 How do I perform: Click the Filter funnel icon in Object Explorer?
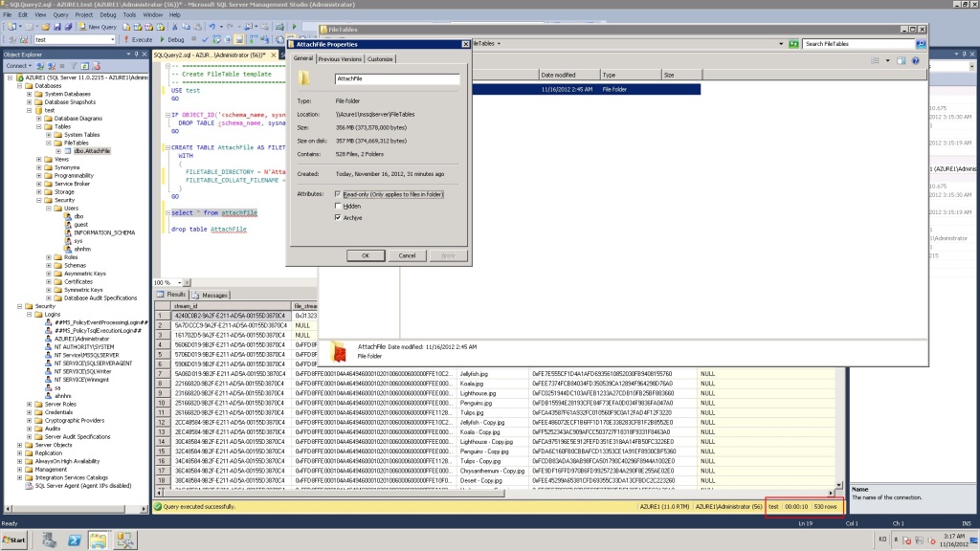point(73,66)
